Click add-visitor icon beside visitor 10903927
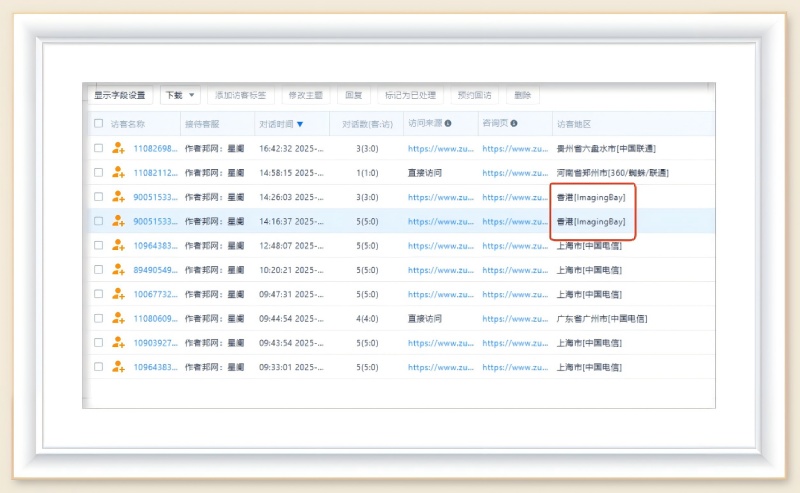 (x=118, y=342)
